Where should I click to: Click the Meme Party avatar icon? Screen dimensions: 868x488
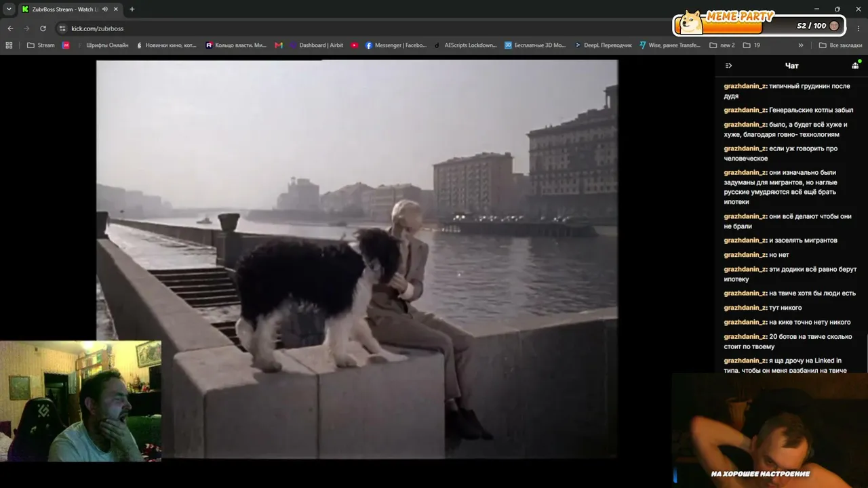click(834, 26)
